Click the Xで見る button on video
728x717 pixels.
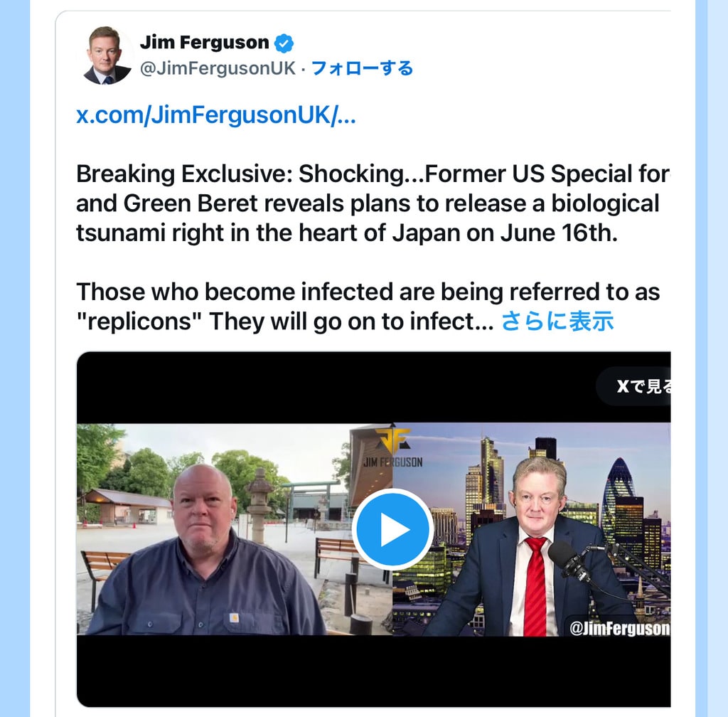click(x=636, y=386)
